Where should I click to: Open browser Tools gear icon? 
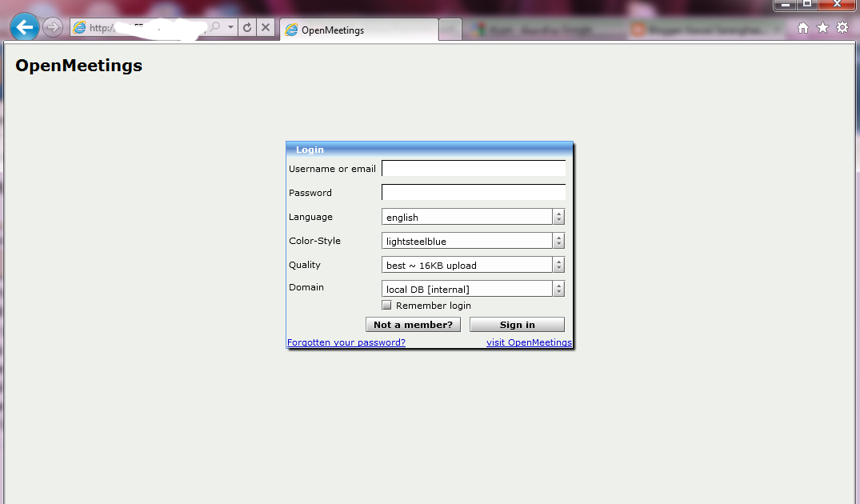tap(842, 27)
